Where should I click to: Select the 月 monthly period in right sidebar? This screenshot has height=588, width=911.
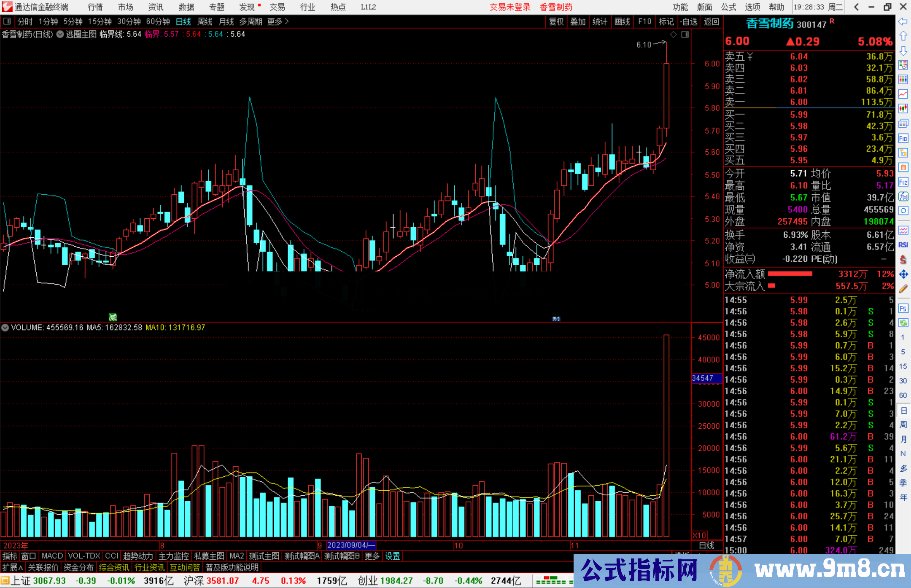click(x=903, y=439)
